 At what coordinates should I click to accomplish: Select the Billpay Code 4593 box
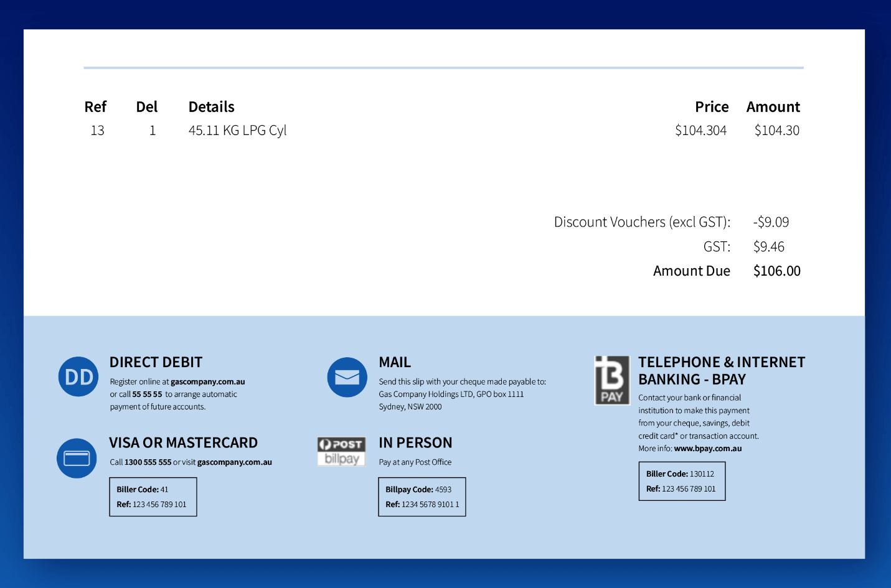(422, 497)
